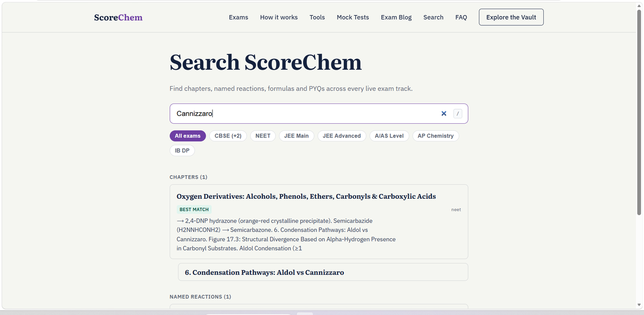The width and height of the screenshot is (644, 315).
Task: Open section 6 Condensation Pathways result
Action: click(x=323, y=272)
